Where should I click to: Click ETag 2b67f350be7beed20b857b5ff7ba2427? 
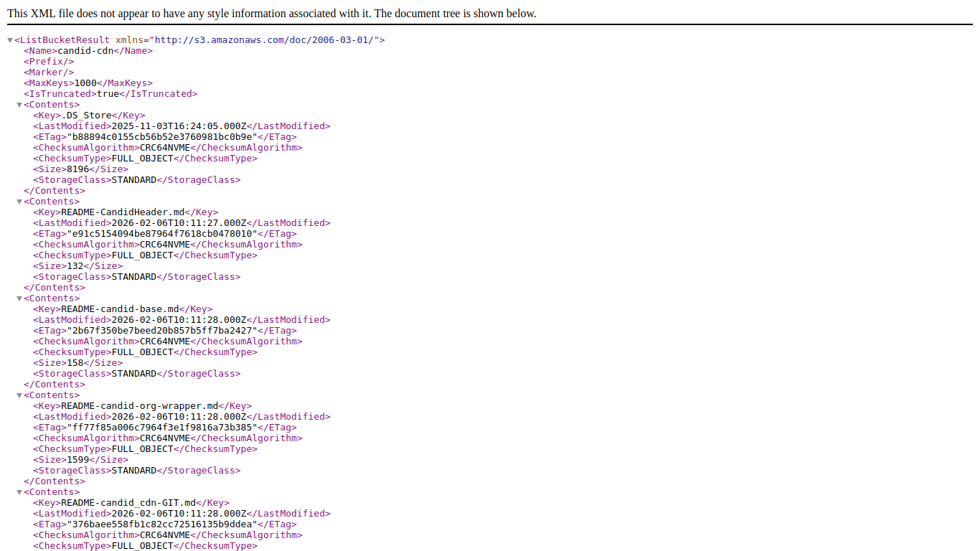(x=161, y=331)
